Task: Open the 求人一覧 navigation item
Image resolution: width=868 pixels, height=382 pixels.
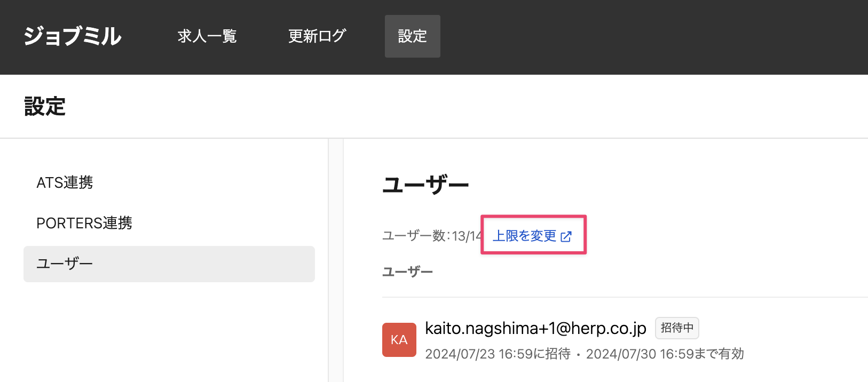Action: (x=207, y=36)
